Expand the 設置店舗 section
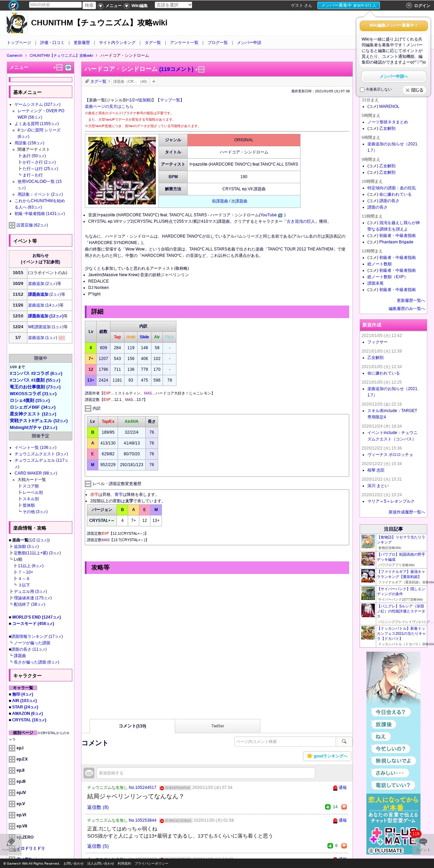Screen dimensions: 434x868 pyautogui.click(x=12, y=225)
